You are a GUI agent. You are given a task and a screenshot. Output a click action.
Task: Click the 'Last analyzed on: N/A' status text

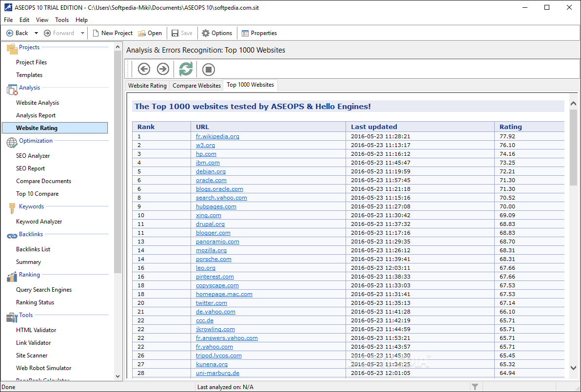pos(225,387)
